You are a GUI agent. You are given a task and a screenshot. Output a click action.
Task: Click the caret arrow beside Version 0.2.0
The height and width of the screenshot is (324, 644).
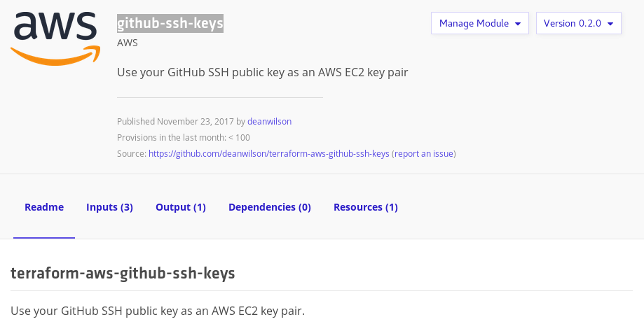(610, 24)
